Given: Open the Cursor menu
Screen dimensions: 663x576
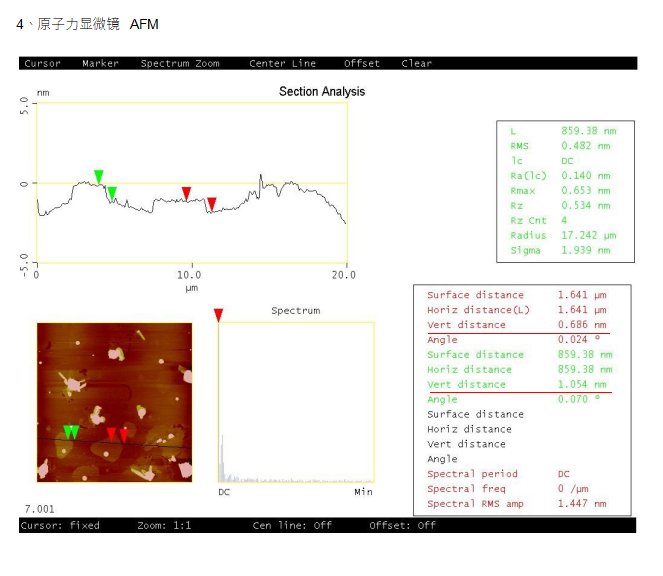Looking at the screenshot, I should [x=42, y=63].
